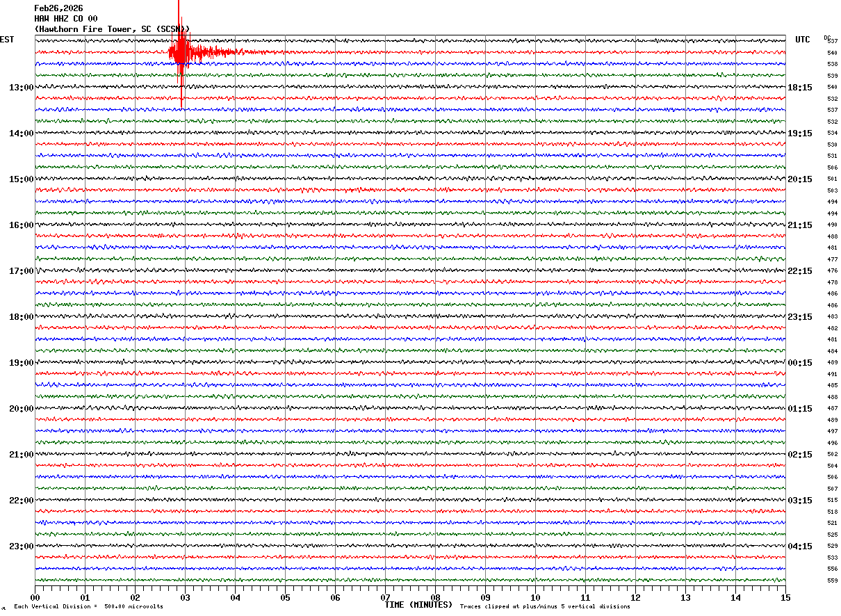
Task: Click the DC offset value 502
Action: point(833,454)
